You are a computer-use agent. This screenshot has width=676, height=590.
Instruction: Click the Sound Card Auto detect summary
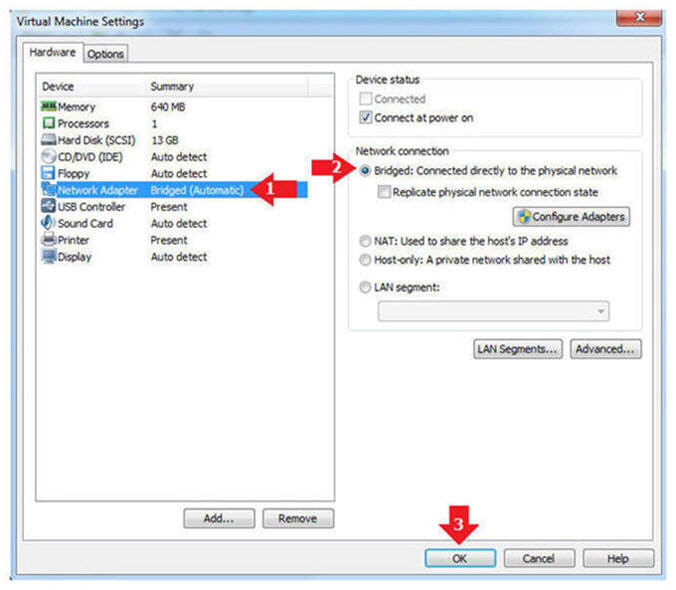pyautogui.click(x=179, y=223)
